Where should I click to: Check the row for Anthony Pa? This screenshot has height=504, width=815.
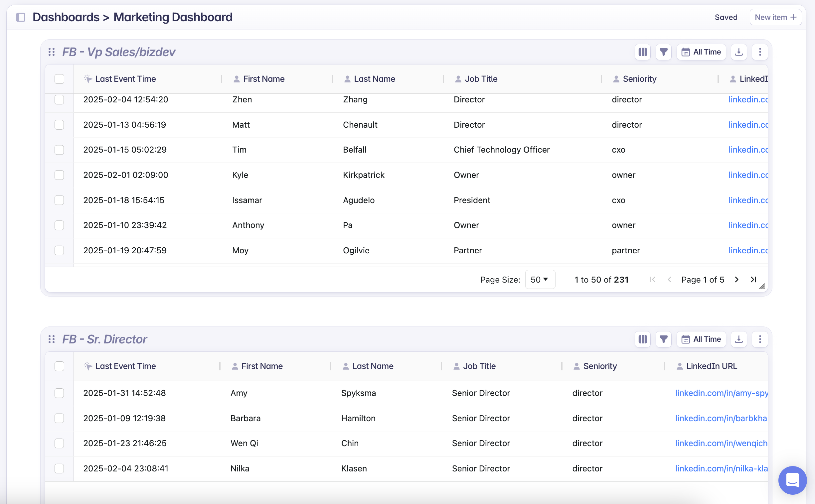pyautogui.click(x=59, y=225)
